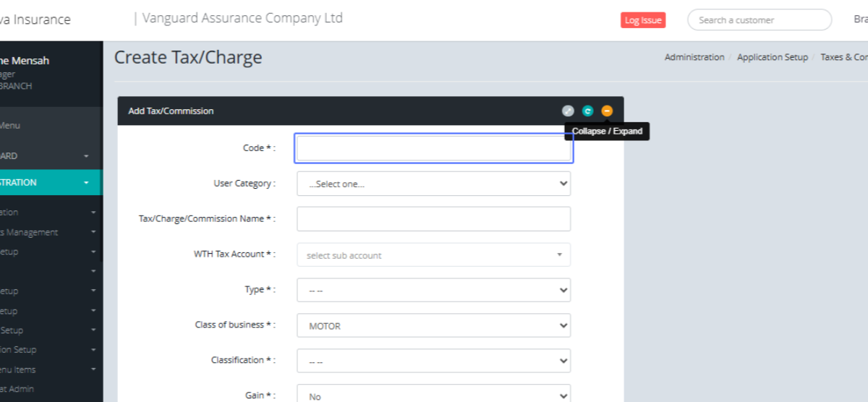Open the WTH Tax Account sub account selector
868x402 pixels.
pos(433,255)
